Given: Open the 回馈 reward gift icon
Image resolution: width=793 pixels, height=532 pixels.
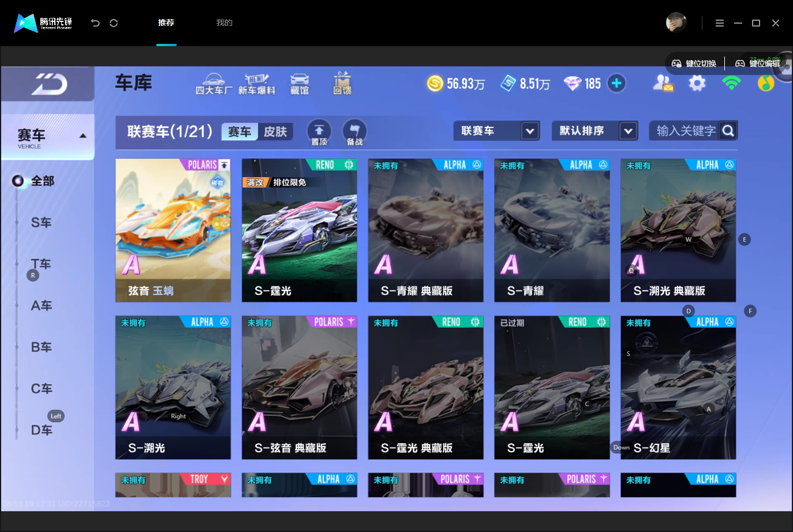Looking at the screenshot, I should (x=342, y=83).
